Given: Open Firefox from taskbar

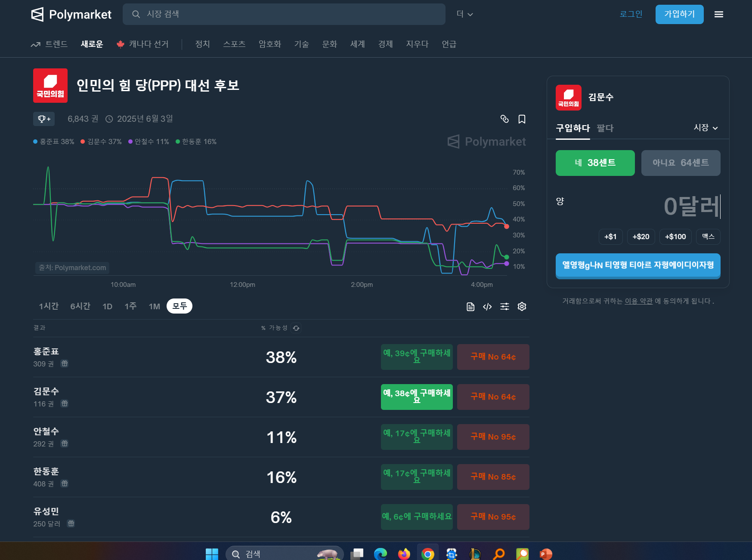Looking at the screenshot, I should pyautogui.click(x=404, y=554).
